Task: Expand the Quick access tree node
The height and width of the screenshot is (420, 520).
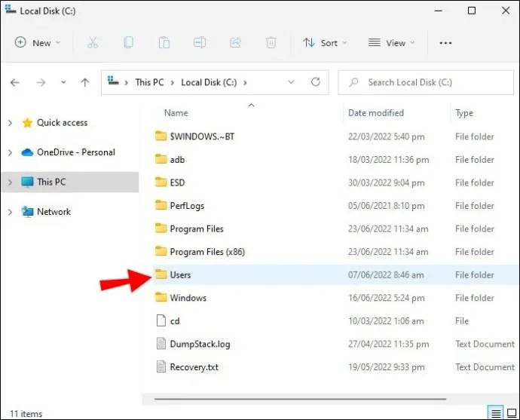Action: [x=10, y=123]
